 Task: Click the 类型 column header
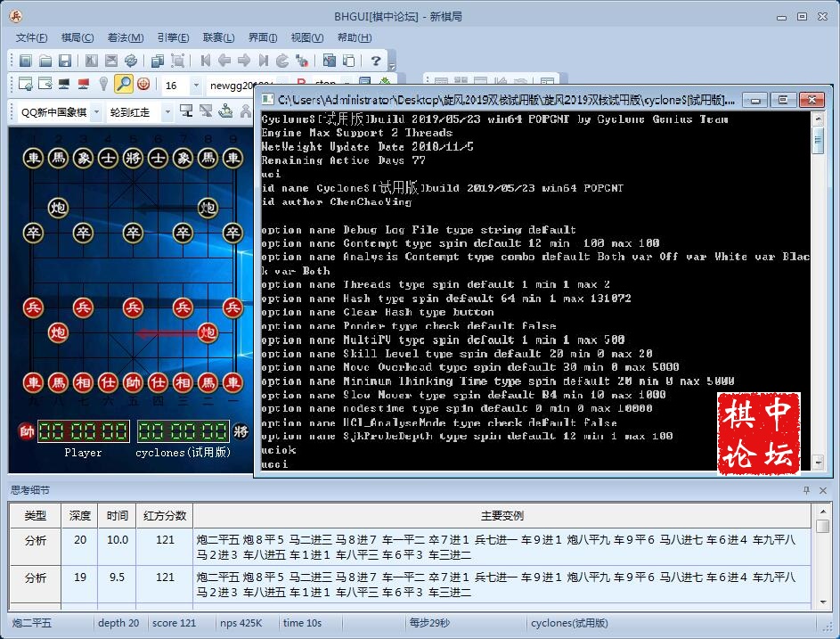click(x=36, y=516)
